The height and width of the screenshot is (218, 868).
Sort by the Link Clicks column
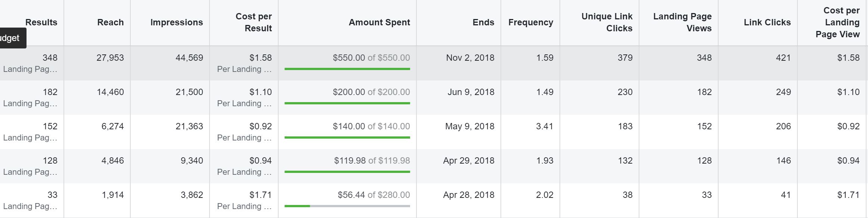pyautogui.click(x=767, y=22)
